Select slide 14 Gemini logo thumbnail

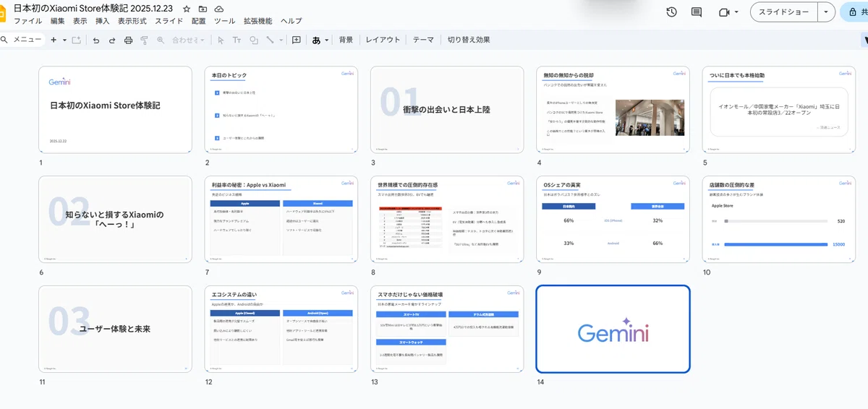pos(613,329)
